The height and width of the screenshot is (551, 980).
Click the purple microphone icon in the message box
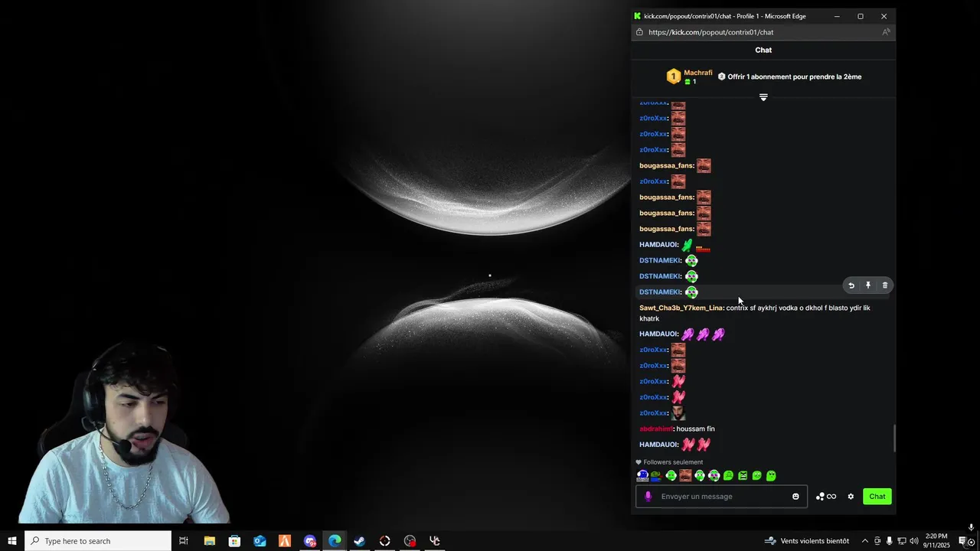[x=648, y=497]
